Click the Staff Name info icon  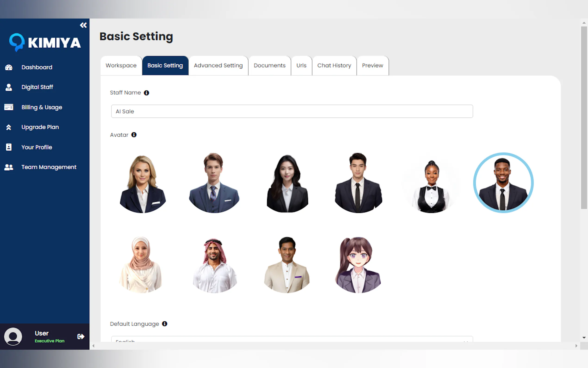(146, 93)
